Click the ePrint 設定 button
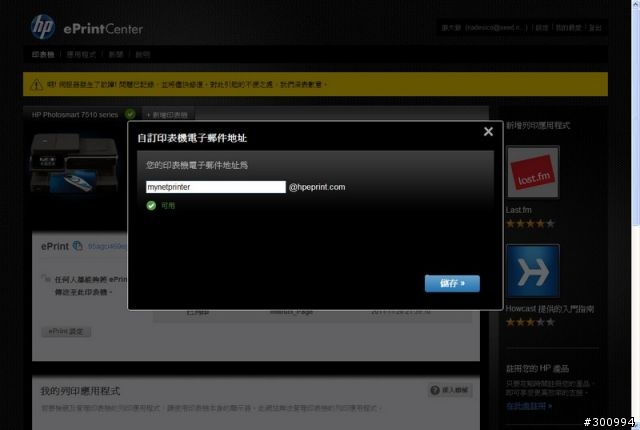 (x=66, y=331)
